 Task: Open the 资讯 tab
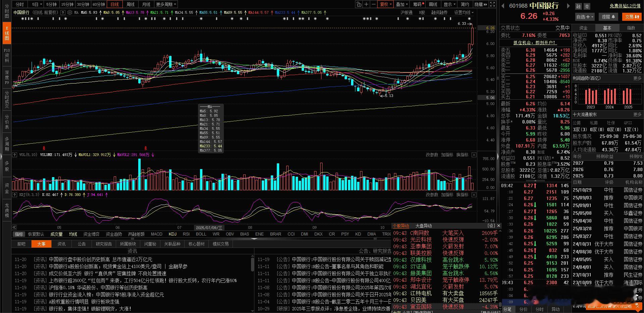61,244
